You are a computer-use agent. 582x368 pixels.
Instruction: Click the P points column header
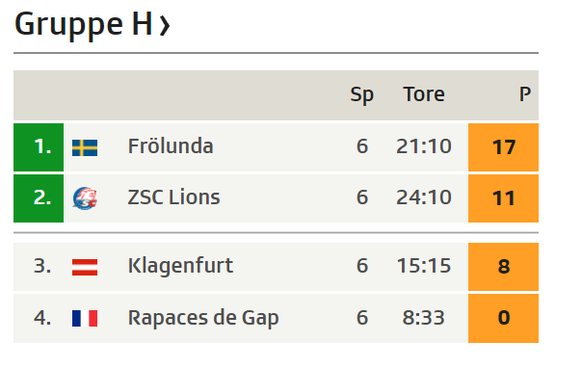(525, 94)
